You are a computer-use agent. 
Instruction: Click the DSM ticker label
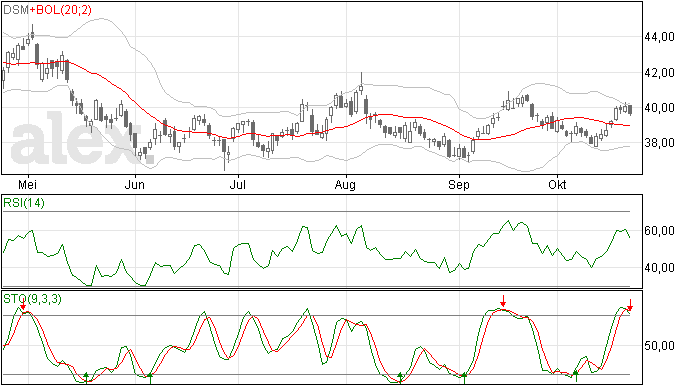tap(16, 10)
